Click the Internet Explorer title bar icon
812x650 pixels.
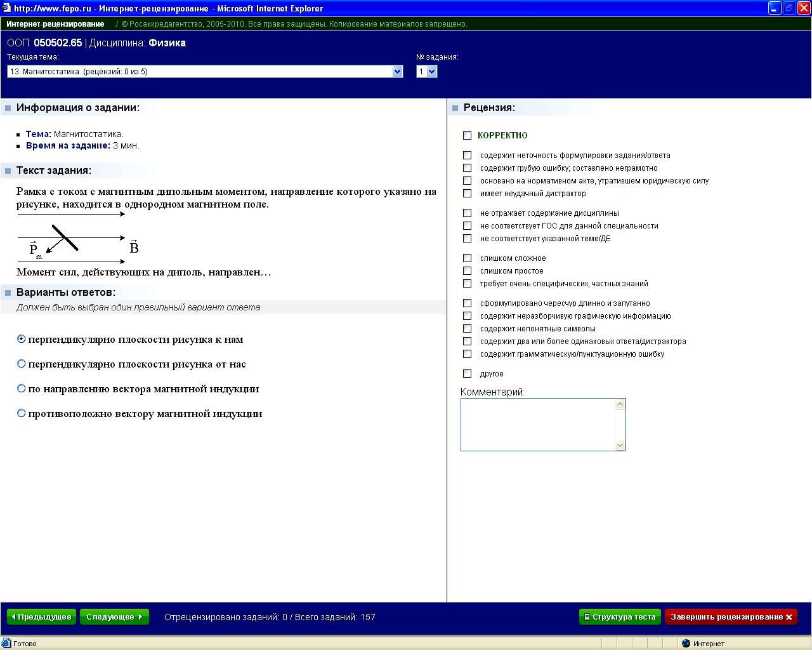6,8
